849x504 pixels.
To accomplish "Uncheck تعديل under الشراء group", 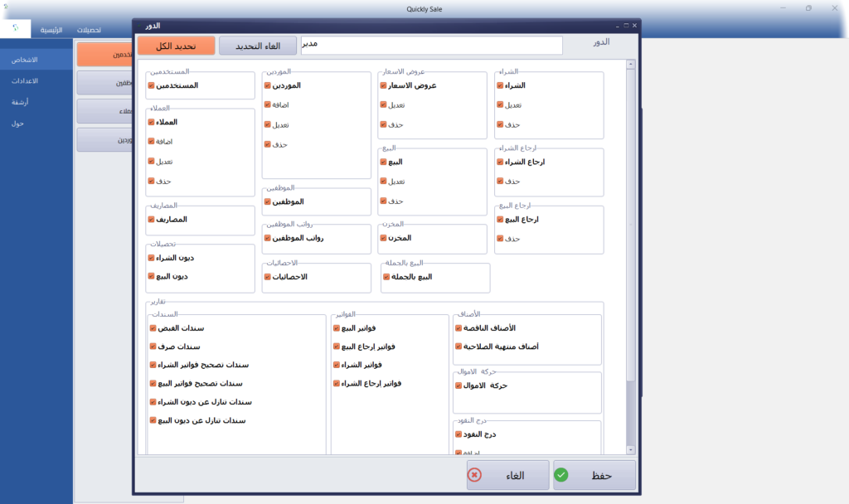I will 500,105.
